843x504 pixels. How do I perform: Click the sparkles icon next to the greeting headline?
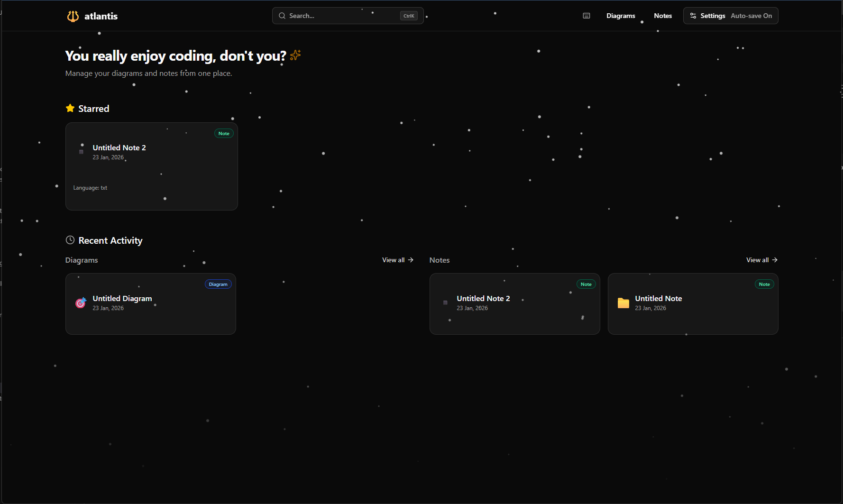(x=295, y=55)
